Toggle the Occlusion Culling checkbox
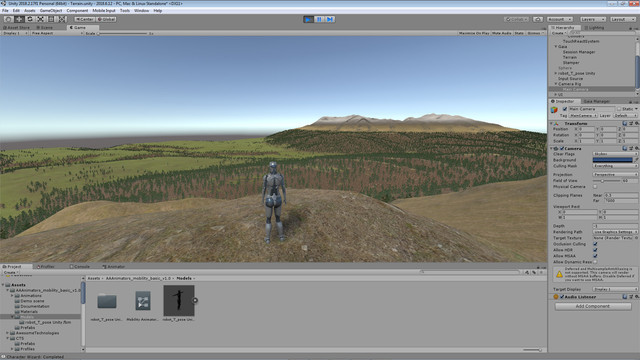This screenshot has height=360, width=640. click(595, 244)
